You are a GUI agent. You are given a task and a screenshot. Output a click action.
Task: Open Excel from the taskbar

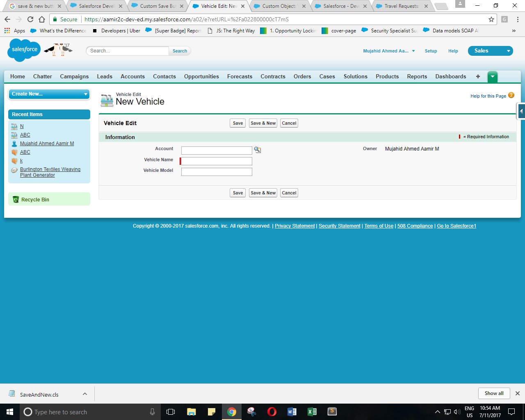click(312, 412)
